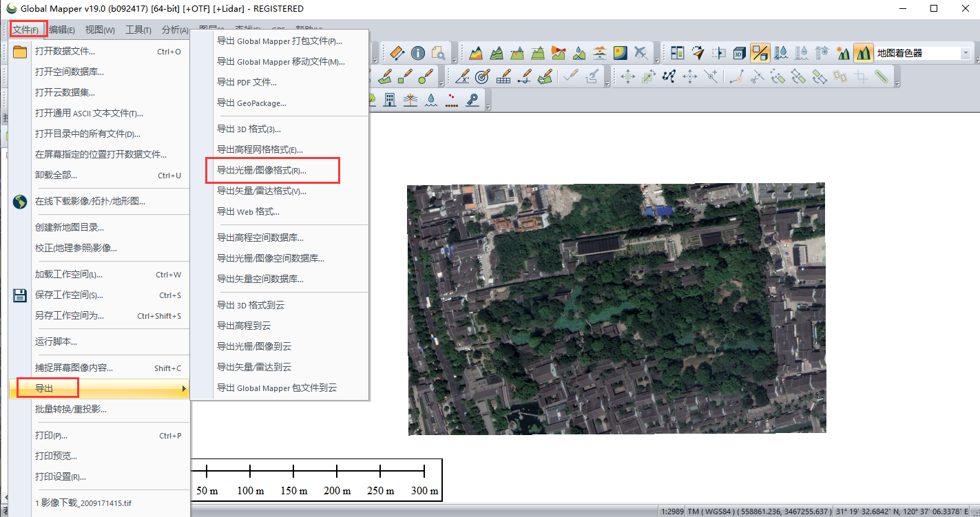Choose 打开数据文件... menu entry
Image resolution: width=980 pixels, height=517 pixels.
coord(100,52)
